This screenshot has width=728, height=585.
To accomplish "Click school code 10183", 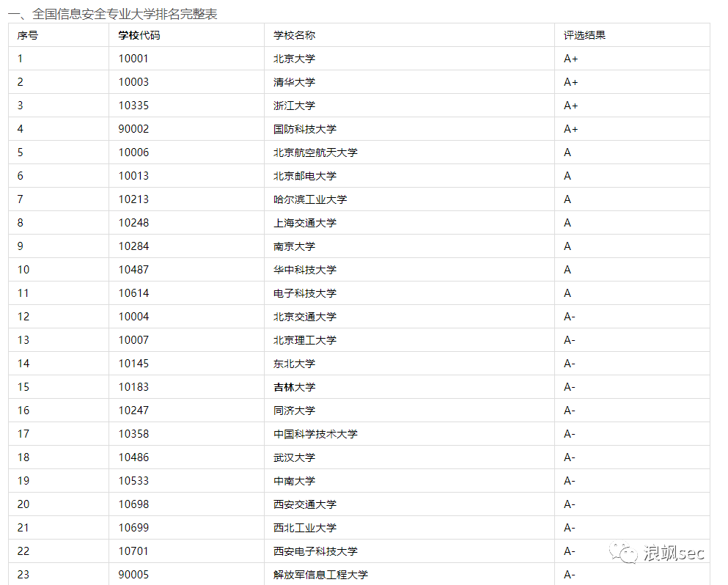I will tap(133, 387).
